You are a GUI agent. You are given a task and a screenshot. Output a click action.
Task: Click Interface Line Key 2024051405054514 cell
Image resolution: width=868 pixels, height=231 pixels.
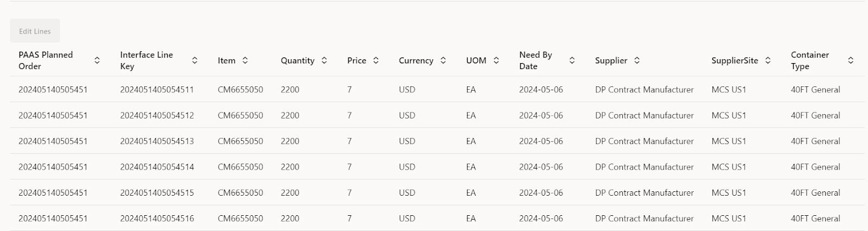point(157,167)
